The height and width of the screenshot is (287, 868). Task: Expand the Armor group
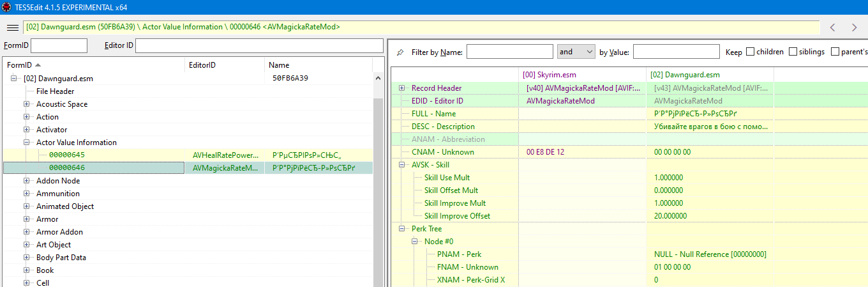[27, 219]
